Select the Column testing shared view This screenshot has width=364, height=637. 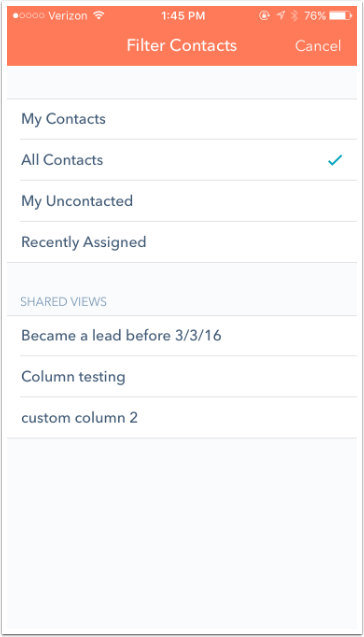182,377
